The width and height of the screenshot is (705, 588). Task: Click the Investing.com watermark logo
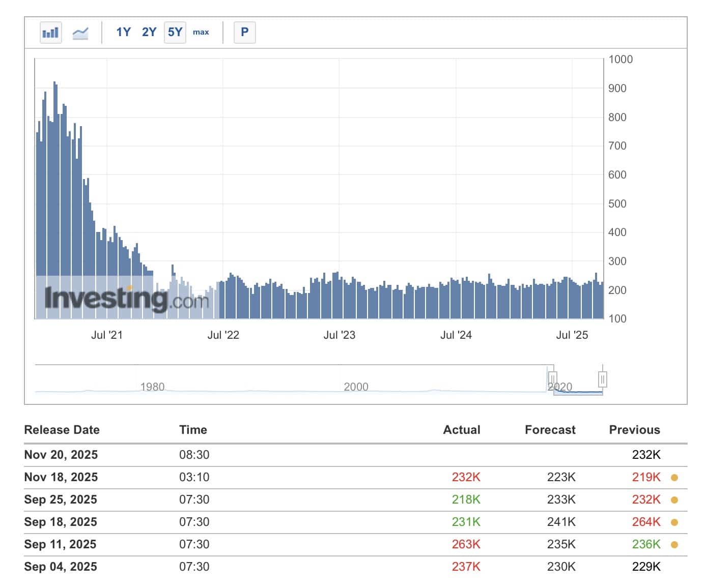(127, 299)
